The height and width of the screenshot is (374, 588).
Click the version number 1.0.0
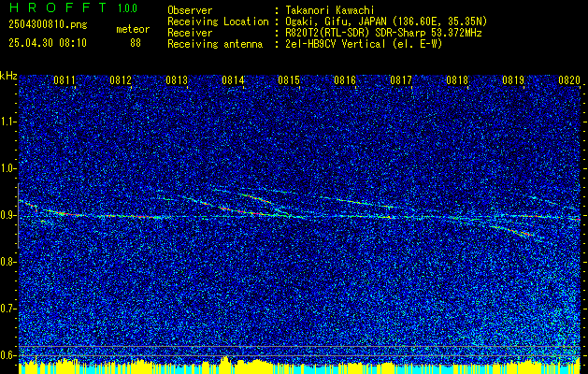click(127, 8)
